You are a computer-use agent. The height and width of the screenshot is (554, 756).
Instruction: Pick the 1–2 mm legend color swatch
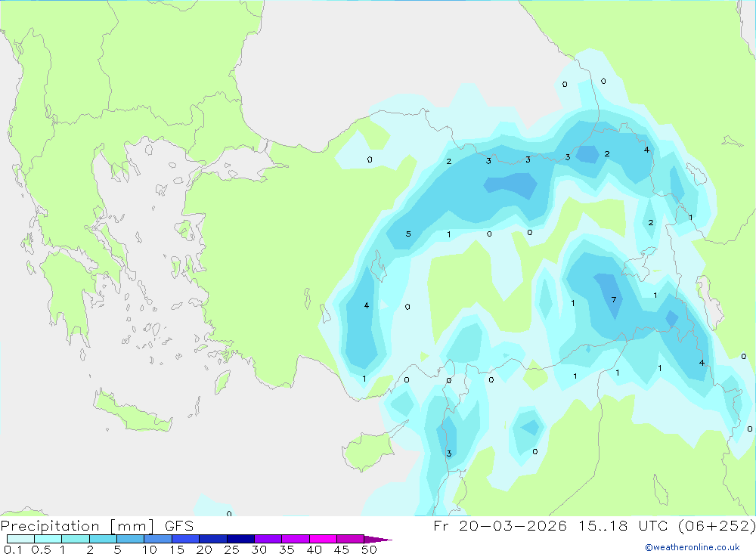[75, 539]
